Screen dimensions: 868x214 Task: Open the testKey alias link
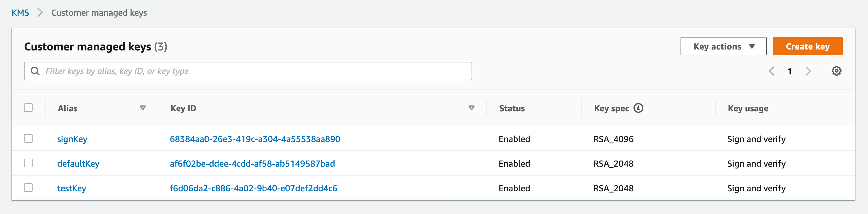click(71, 188)
